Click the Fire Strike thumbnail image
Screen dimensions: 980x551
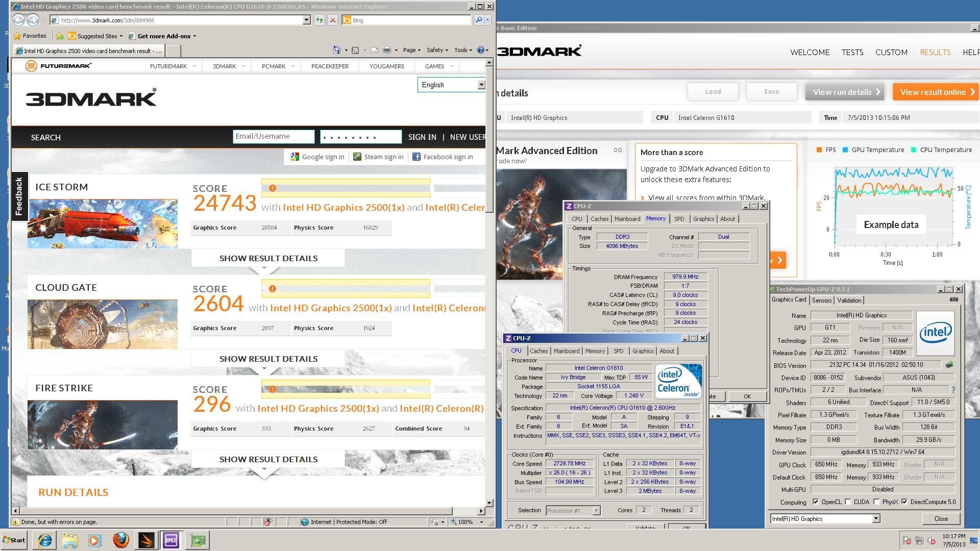pyautogui.click(x=103, y=425)
